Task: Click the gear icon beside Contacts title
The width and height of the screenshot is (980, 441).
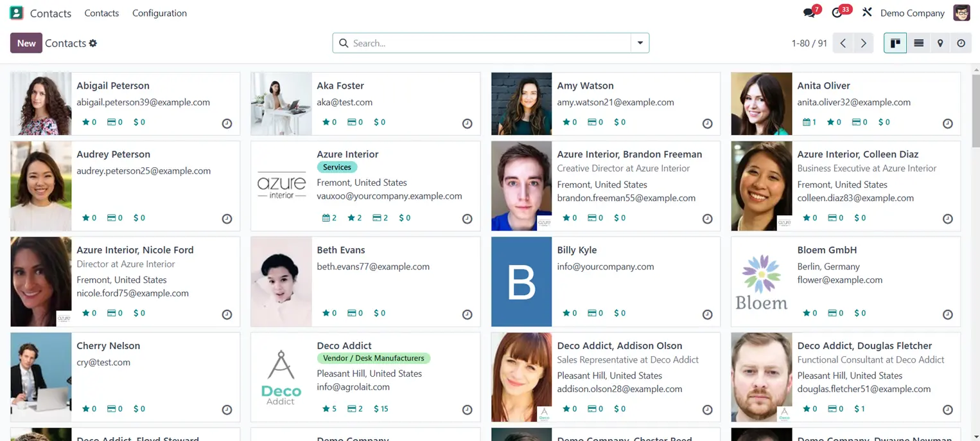Action: tap(93, 43)
